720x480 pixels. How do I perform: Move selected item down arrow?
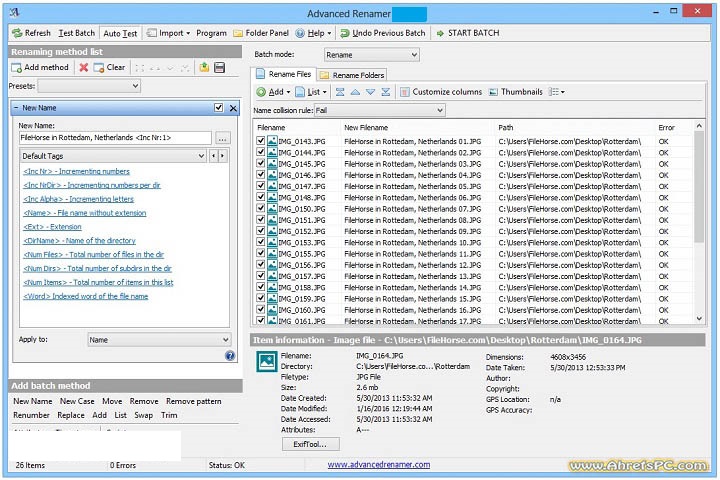[370, 92]
